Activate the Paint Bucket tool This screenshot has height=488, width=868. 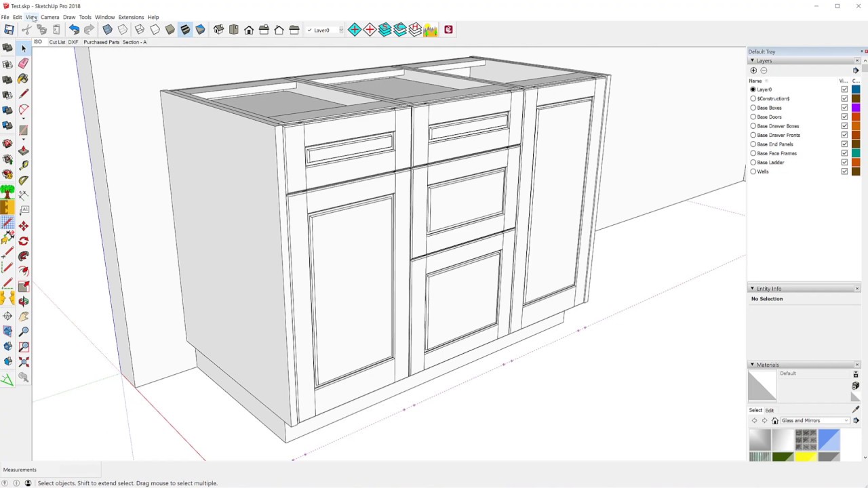pyautogui.click(x=23, y=79)
